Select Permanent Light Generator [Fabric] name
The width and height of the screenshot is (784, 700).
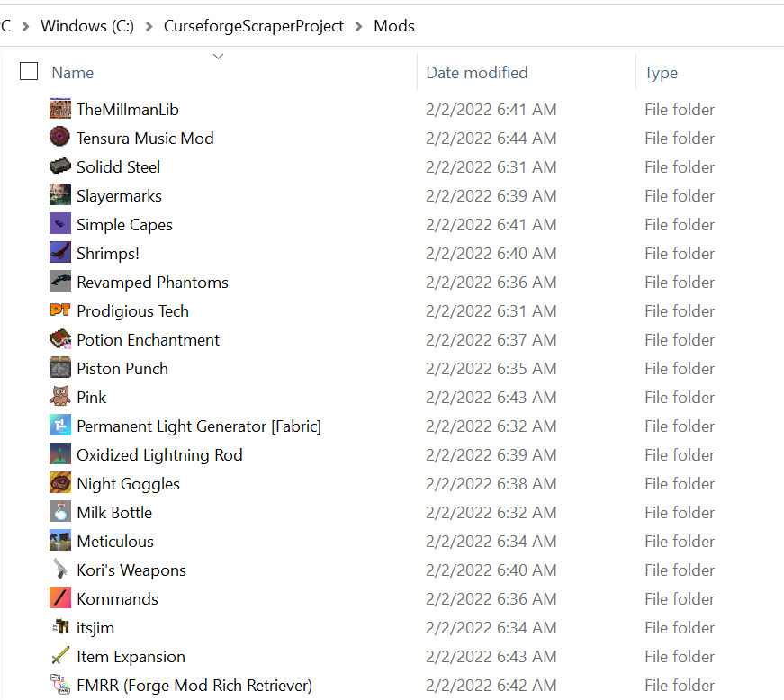tap(199, 426)
